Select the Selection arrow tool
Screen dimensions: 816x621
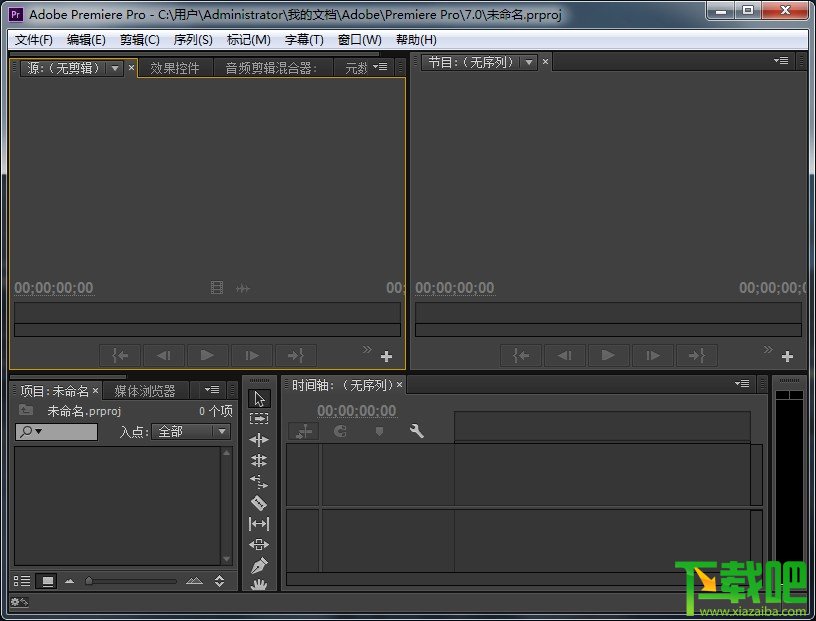click(x=259, y=399)
